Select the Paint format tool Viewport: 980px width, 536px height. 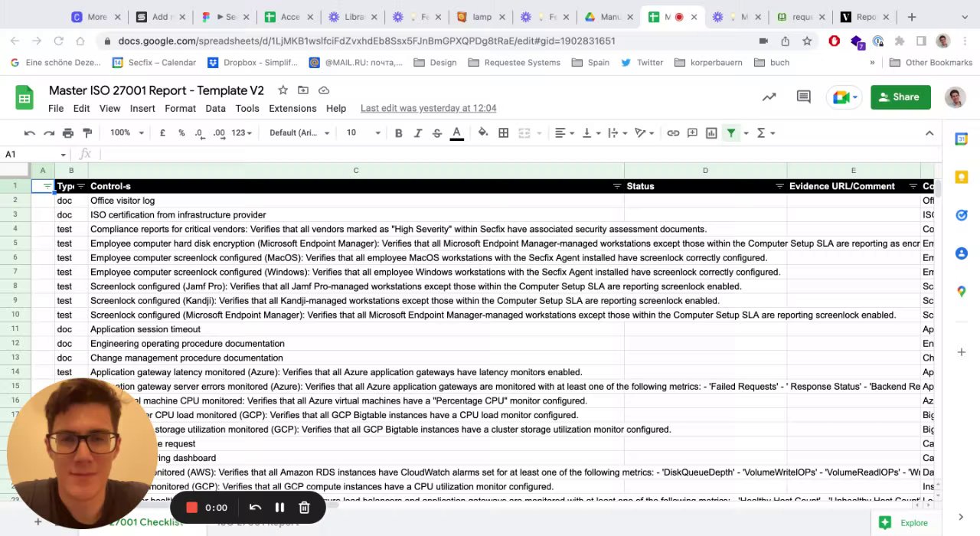point(87,133)
